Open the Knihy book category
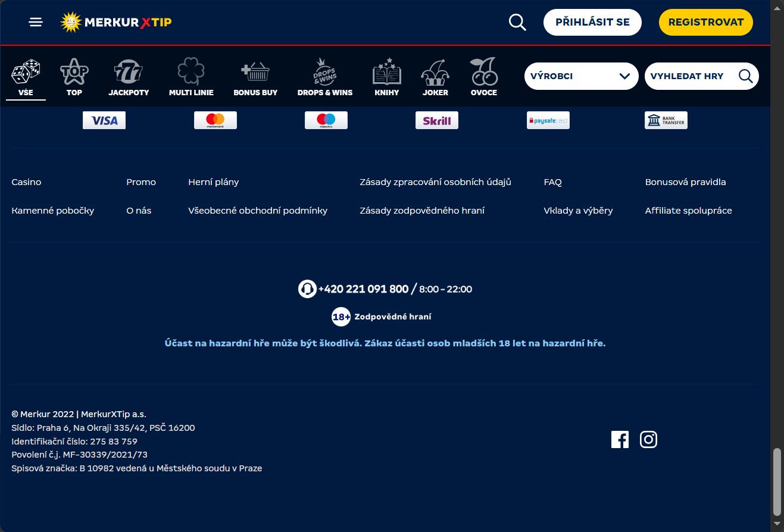 387,78
